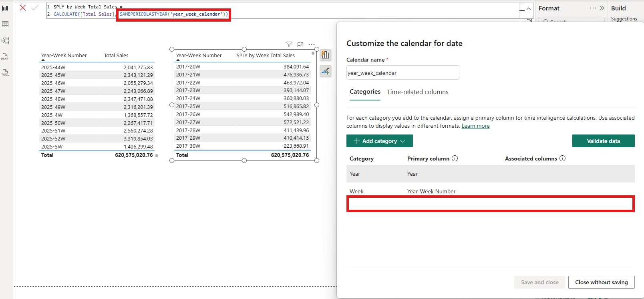Click the filter icon above SPLY table
Screen dimensions: 644x299
(x=289, y=44)
